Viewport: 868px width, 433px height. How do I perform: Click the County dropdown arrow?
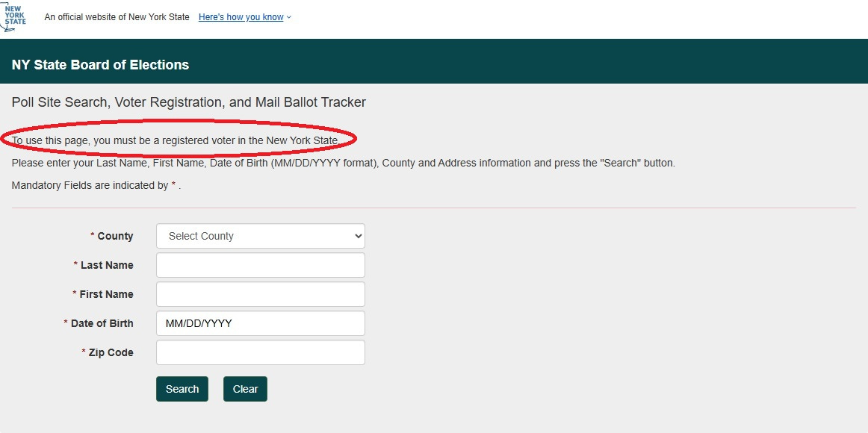(x=357, y=237)
